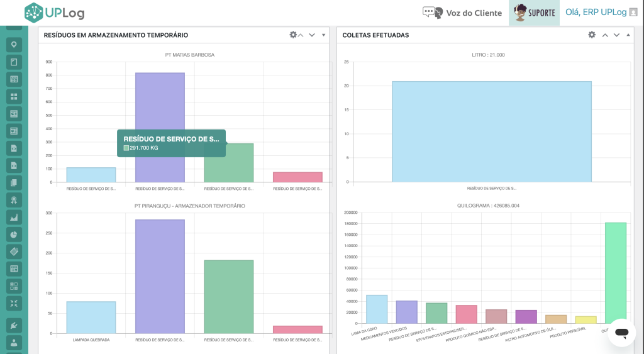Open the award ribbon icon in sidebar

pos(14,200)
